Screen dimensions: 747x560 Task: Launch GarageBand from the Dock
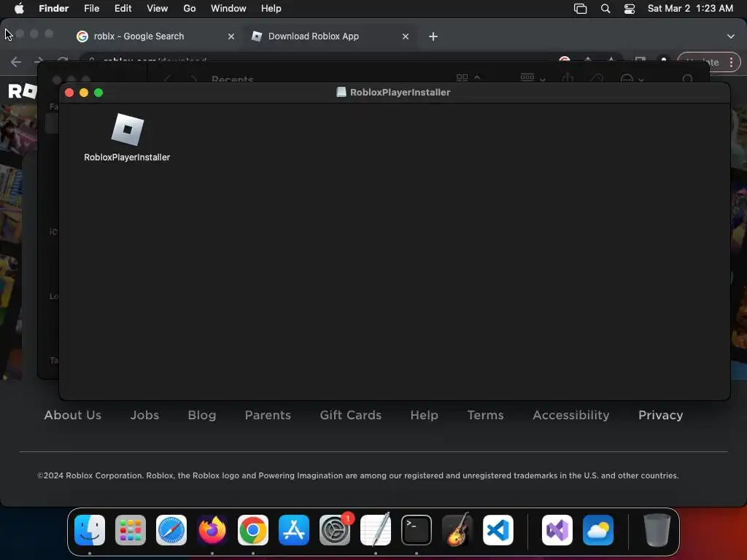click(457, 530)
